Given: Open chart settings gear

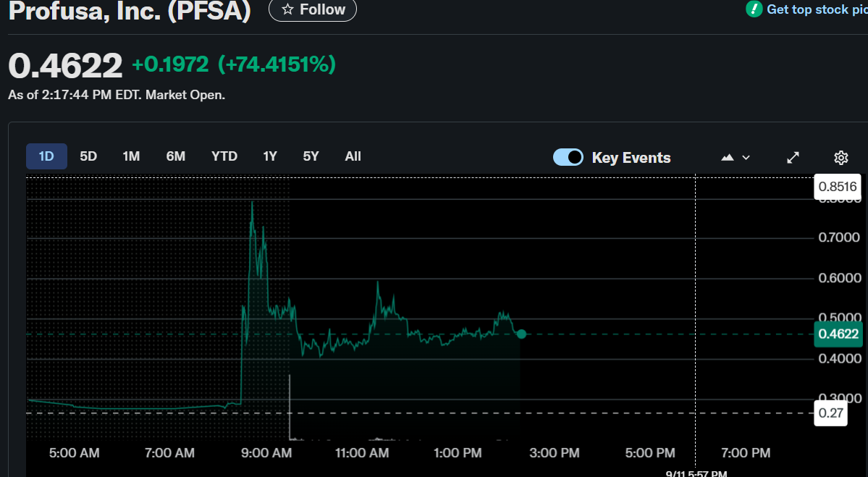Looking at the screenshot, I should coord(841,158).
